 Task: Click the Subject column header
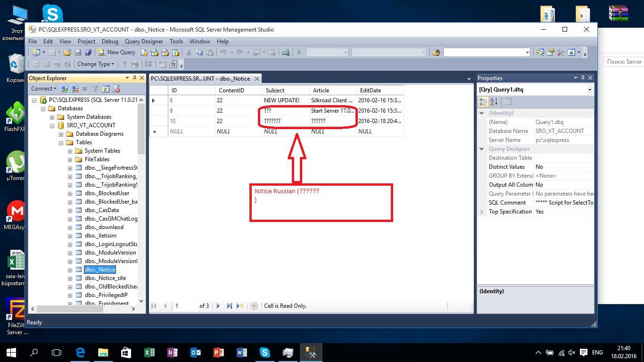[x=286, y=90]
